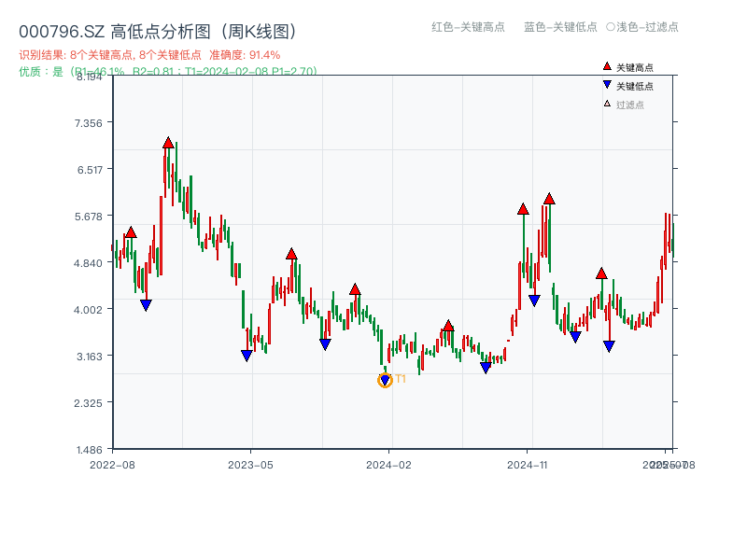Click the blue key-low triangle at the chart's lowest point
Image resolution: width=747 pixels, height=560 pixels.
pyautogui.click(x=385, y=381)
